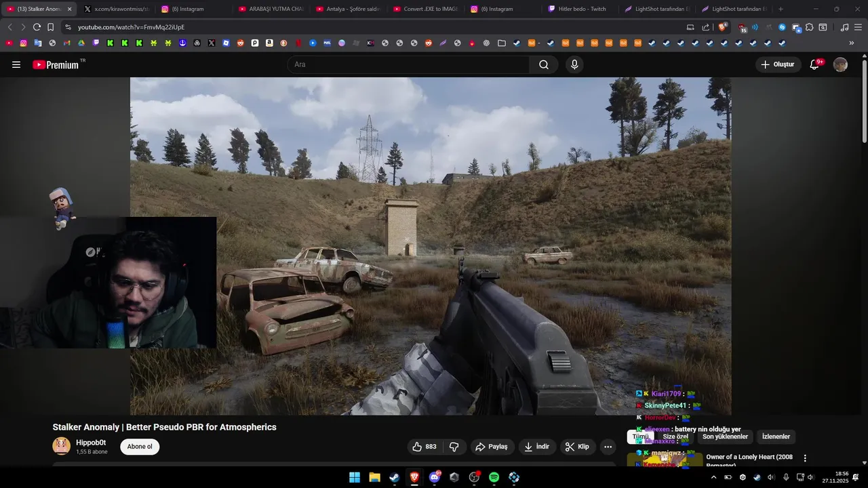Open File Explorer from the taskbar
The height and width of the screenshot is (488, 868).
tap(374, 477)
